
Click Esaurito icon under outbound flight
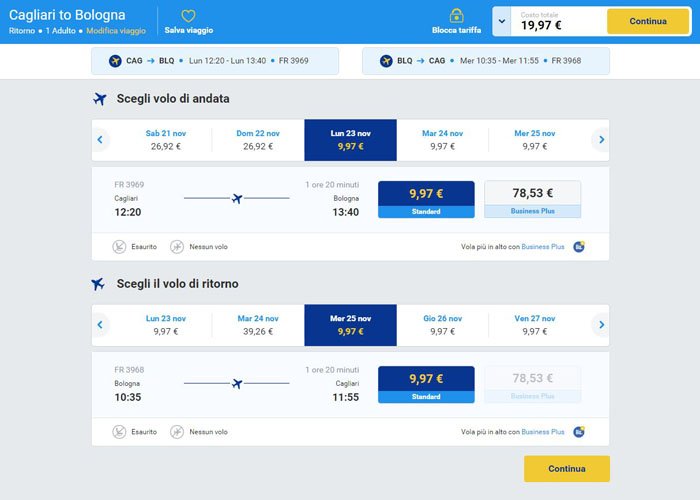pos(119,246)
